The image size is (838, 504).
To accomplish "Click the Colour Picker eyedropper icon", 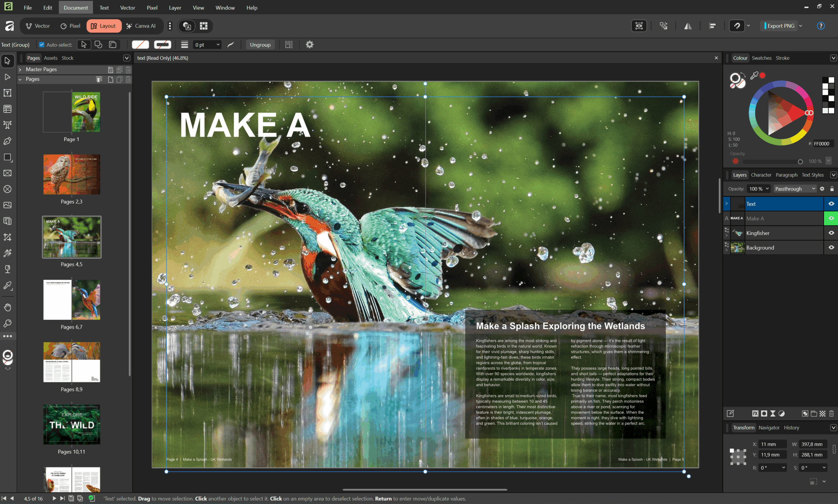I will [754, 75].
